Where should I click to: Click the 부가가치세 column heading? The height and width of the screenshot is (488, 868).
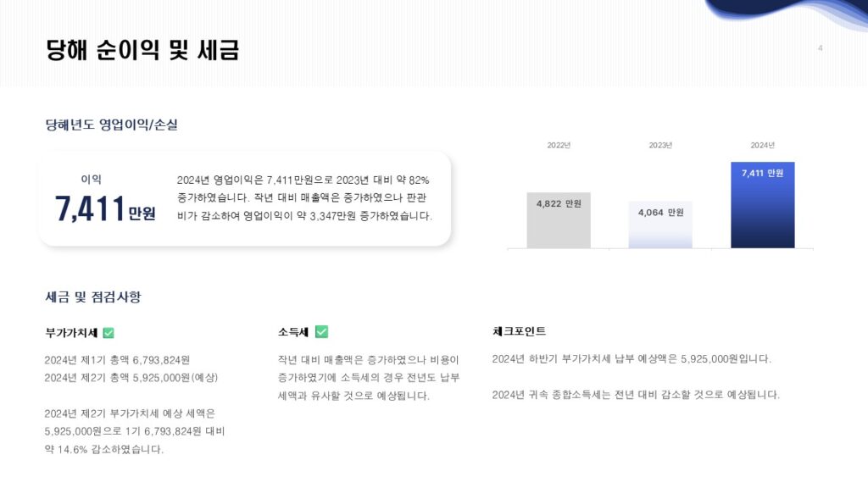click(71, 333)
